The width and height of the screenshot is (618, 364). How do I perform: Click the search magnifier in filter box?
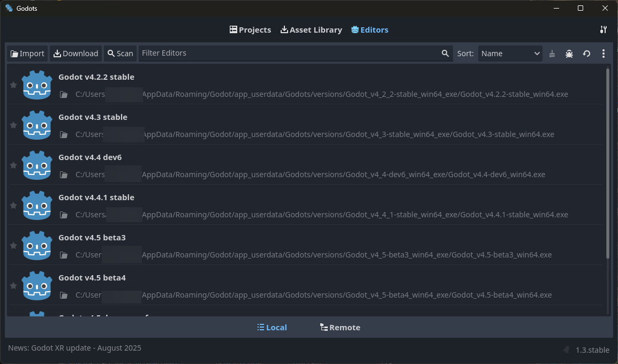click(445, 54)
